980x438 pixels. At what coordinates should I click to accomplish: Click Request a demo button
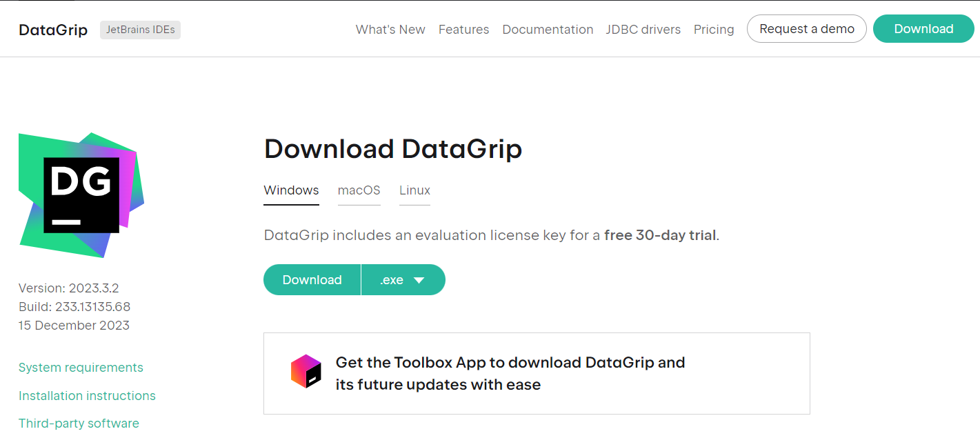pyautogui.click(x=807, y=29)
